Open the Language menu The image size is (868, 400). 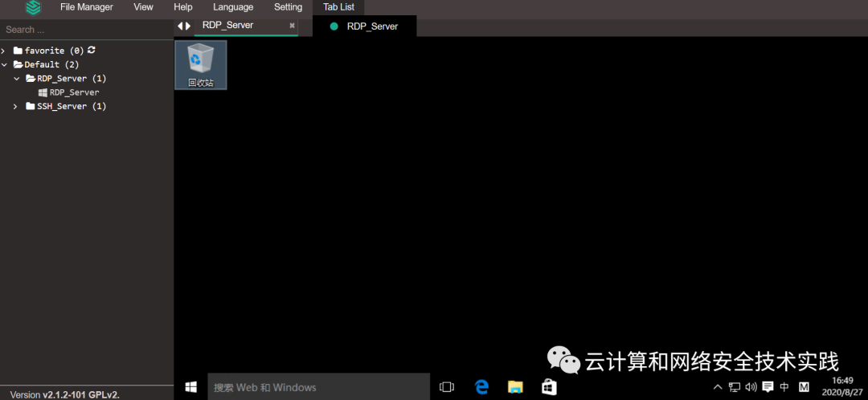coord(233,7)
